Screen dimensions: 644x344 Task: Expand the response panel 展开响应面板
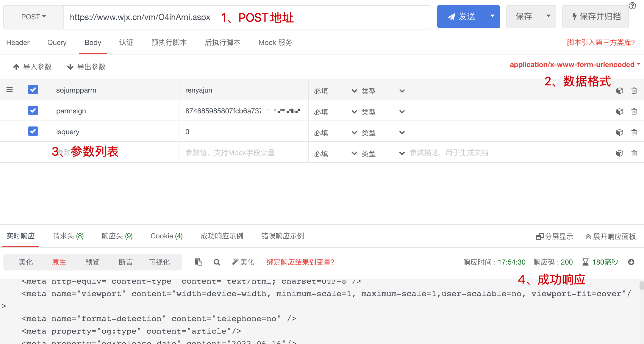click(x=610, y=236)
